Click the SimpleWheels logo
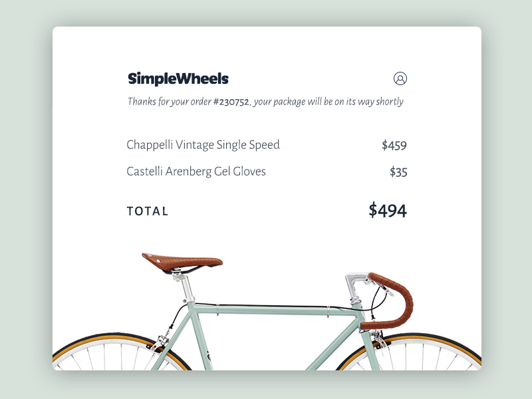The width and height of the screenshot is (532, 399). (x=178, y=79)
